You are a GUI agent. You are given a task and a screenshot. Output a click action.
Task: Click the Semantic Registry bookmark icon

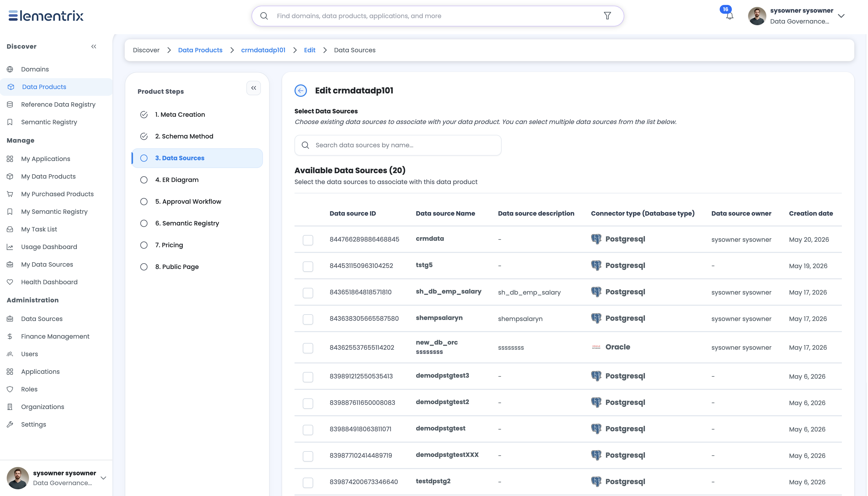[10, 122]
